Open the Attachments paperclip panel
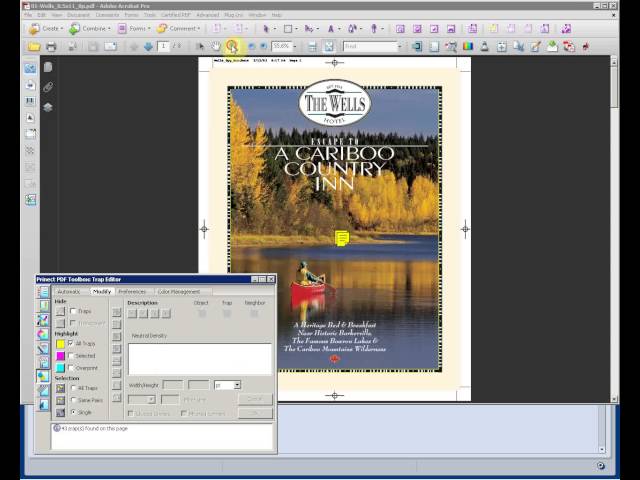 point(48,87)
